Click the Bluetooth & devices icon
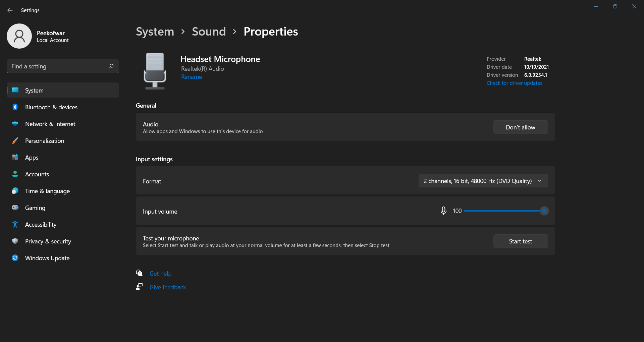644x342 pixels. (x=15, y=107)
